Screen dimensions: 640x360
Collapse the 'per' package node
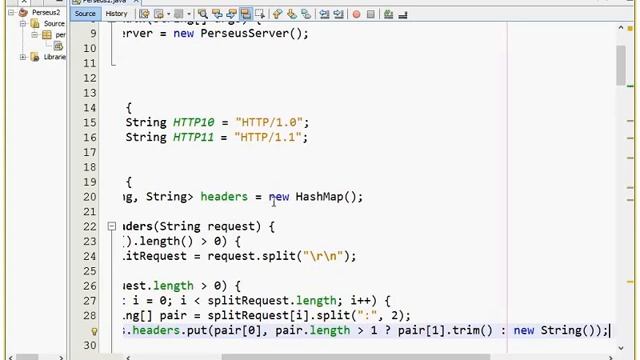coord(35,35)
